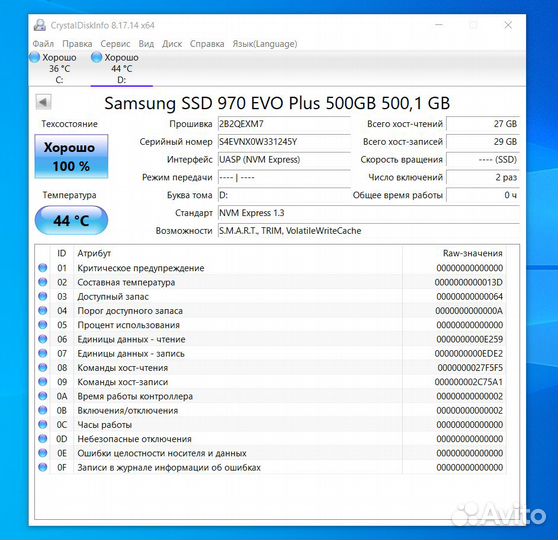This screenshot has height=540, width=558.
Task: Click status orb of attribute 0D row
Action: (x=43, y=439)
